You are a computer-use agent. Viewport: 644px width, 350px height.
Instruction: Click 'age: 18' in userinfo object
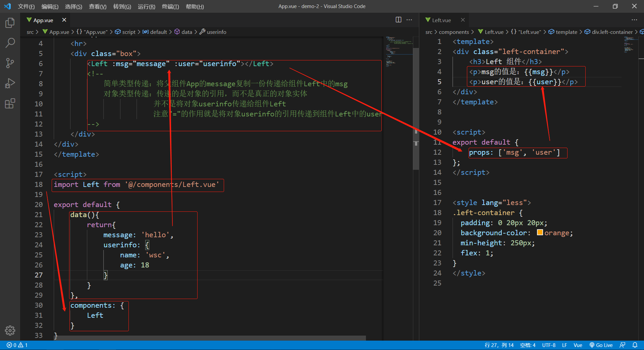click(135, 265)
